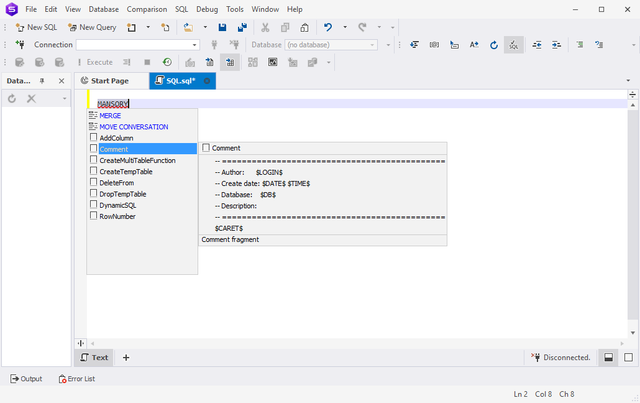Image resolution: width=640 pixels, height=403 pixels.
Task: Expand the Database selector dropdown
Action: (373, 45)
